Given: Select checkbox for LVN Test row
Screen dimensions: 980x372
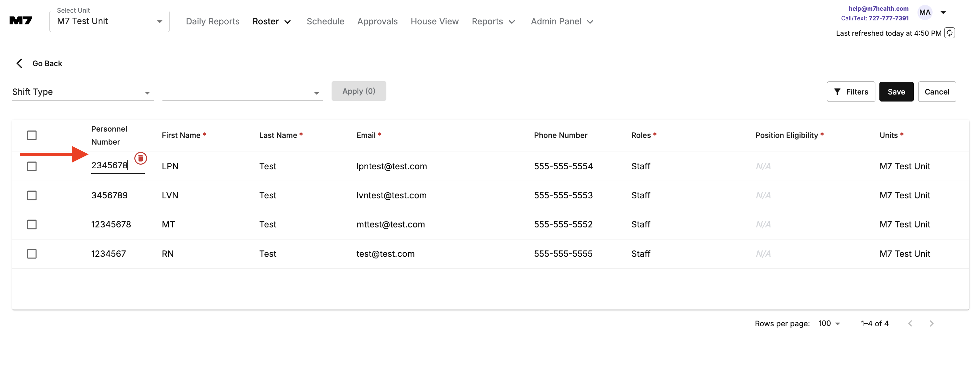Looking at the screenshot, I should 32,195.
